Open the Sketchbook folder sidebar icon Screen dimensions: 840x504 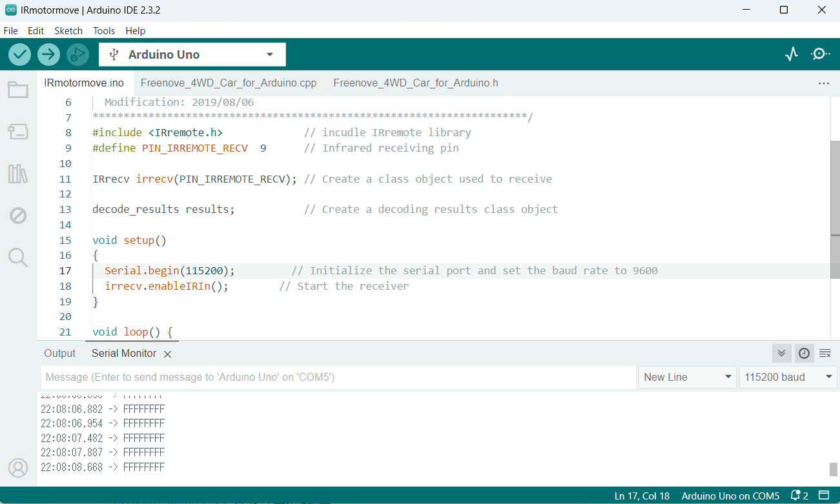(18, 90)
